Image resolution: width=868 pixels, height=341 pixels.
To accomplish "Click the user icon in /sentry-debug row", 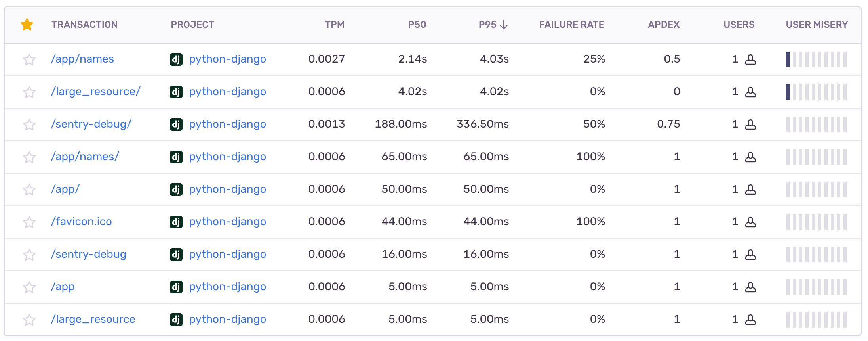I will (750, 255).
